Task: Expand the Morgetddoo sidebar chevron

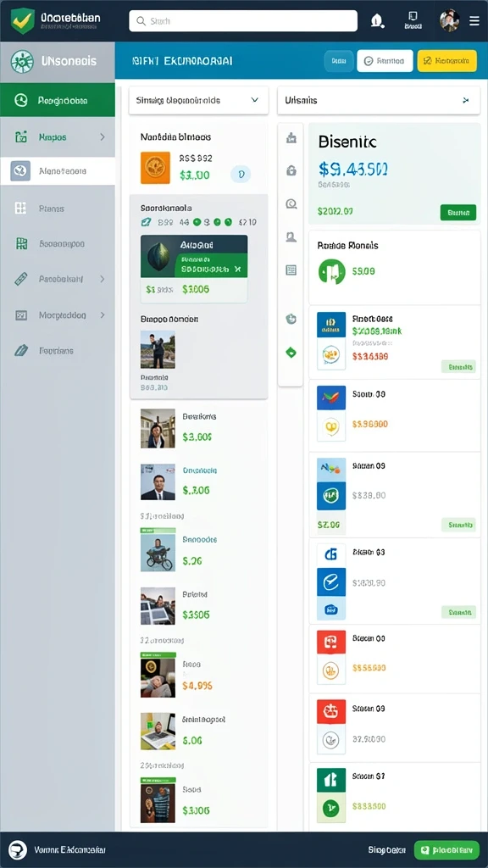Action: tap(103, 315)
